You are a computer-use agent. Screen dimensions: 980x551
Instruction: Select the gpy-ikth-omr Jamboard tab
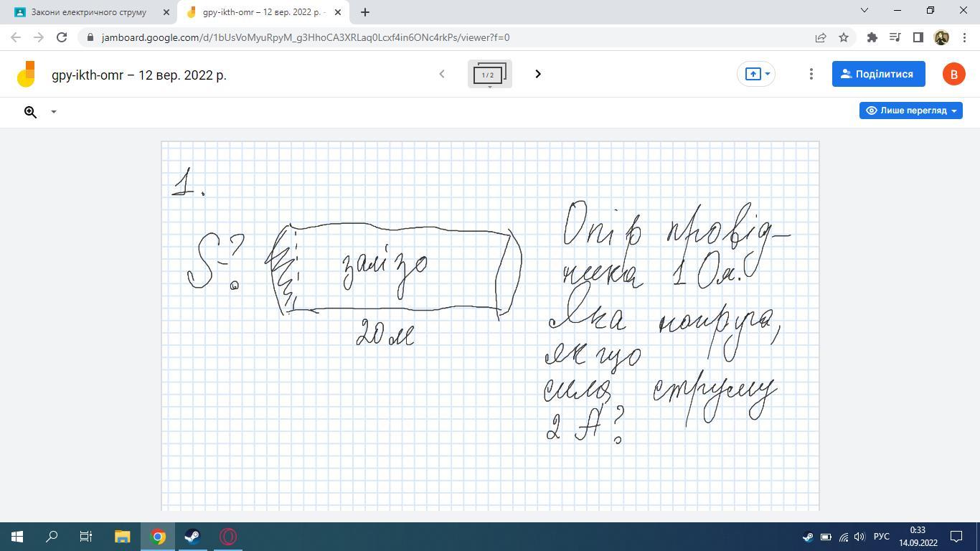[263, 12]
